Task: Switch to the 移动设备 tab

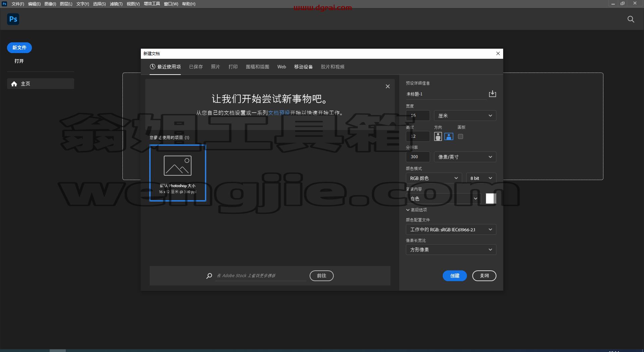Action: coord(303,67)
